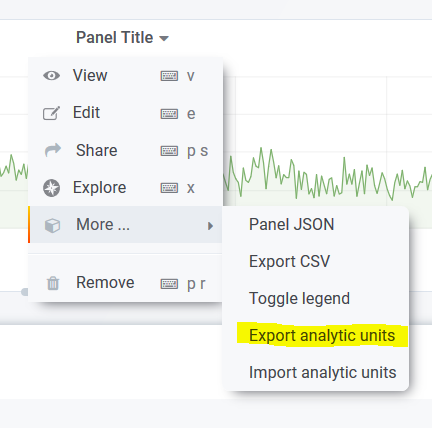Click the highlighted Export analytic units
This screenshot has height=428, width=432.
tap(322, 335)
